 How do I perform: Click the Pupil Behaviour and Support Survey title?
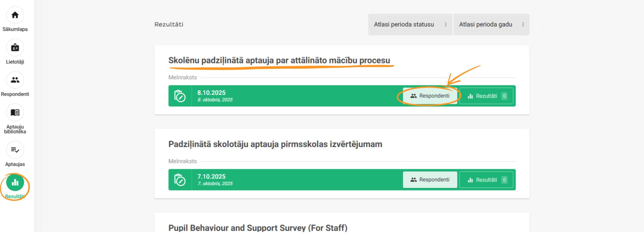pos(258,228)
